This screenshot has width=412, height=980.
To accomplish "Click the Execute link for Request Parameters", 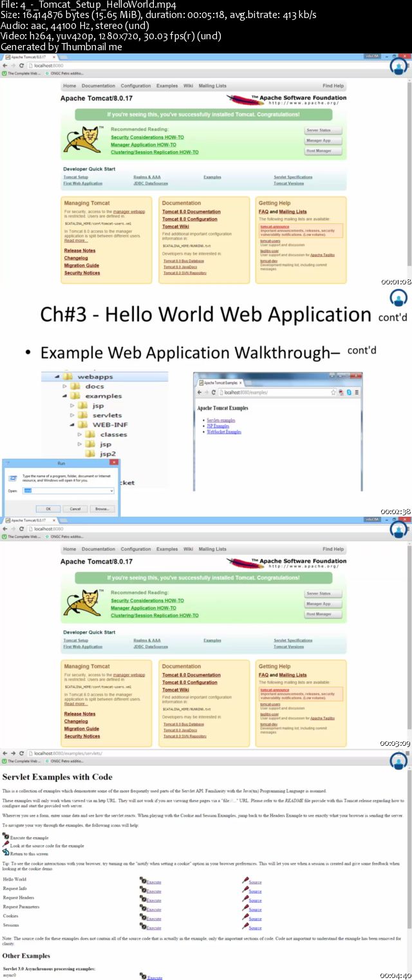I will tap(154, 909).
